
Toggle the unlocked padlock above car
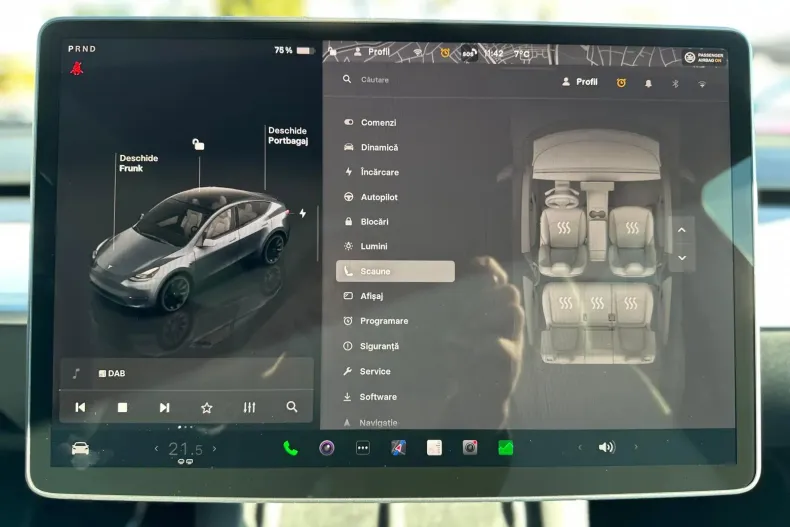click(199, 145)
